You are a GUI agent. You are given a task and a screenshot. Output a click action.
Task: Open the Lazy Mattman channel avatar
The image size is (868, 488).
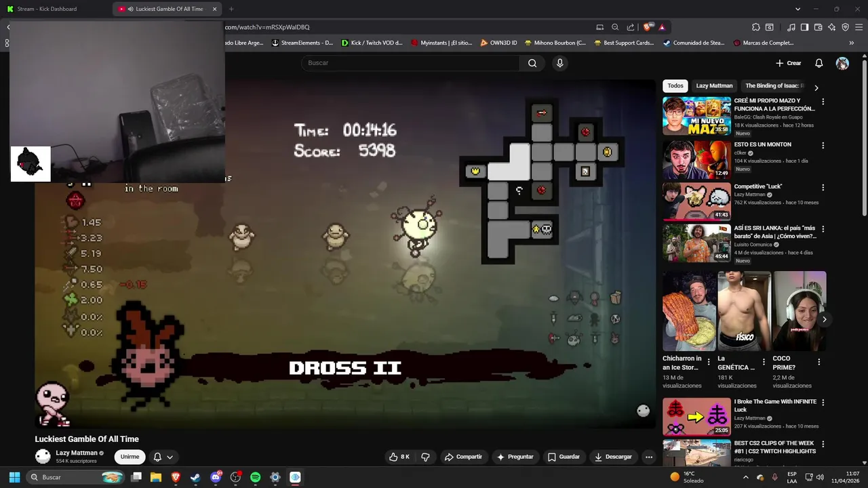pyautogui.click(x=43, y=456)
